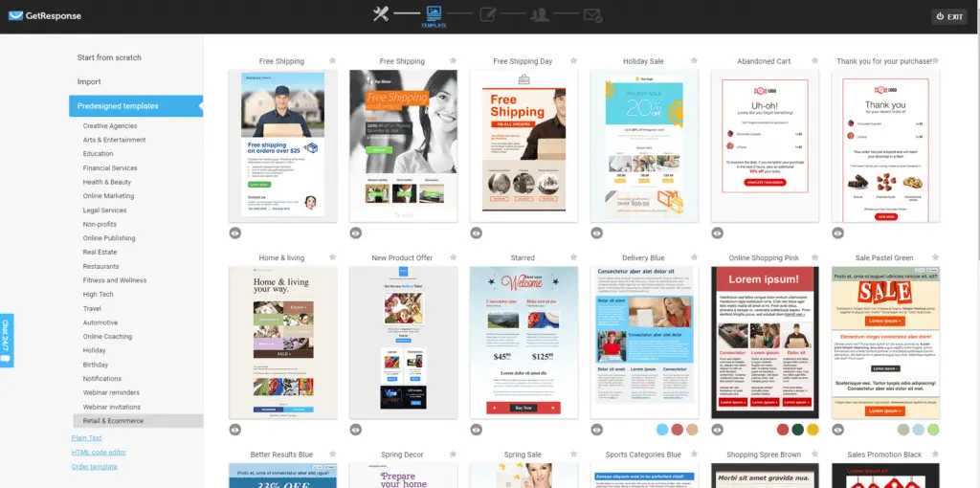
Task: Open the Chat 24/7 side tab
Action: click(7, 341)
